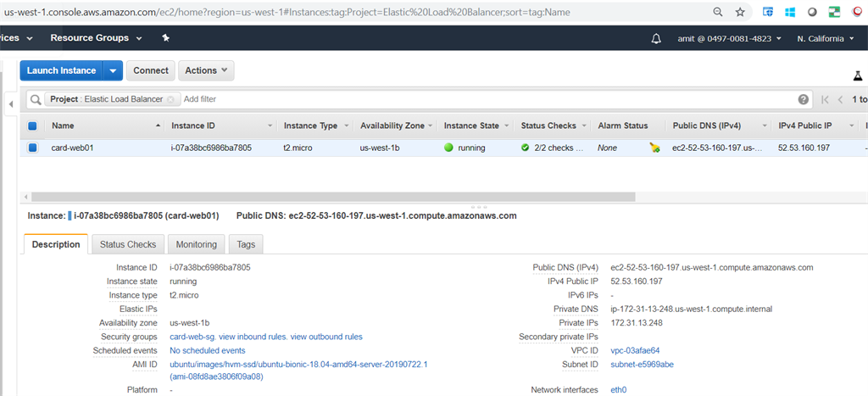Click the search magnifier in filter bar
The width and height of the screenshot is (868, 396).
click(36, 99)
